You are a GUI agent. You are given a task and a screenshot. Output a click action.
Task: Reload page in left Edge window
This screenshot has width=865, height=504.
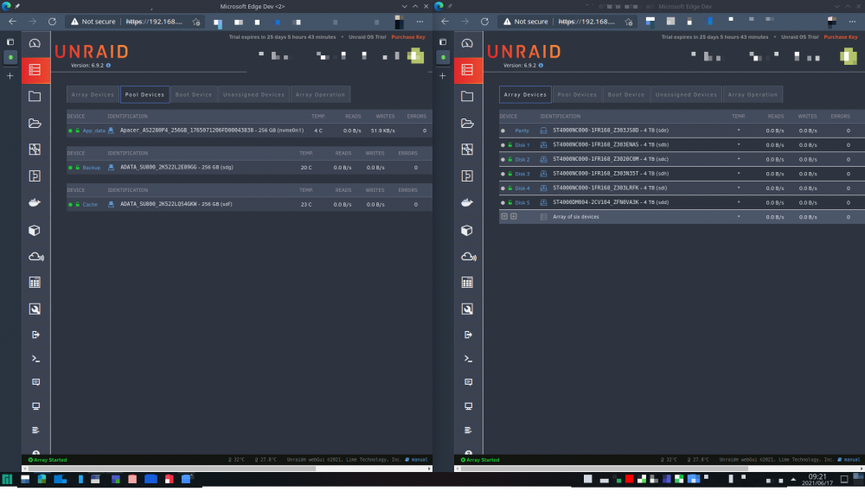pyautogui.click(x=53, y=22)
